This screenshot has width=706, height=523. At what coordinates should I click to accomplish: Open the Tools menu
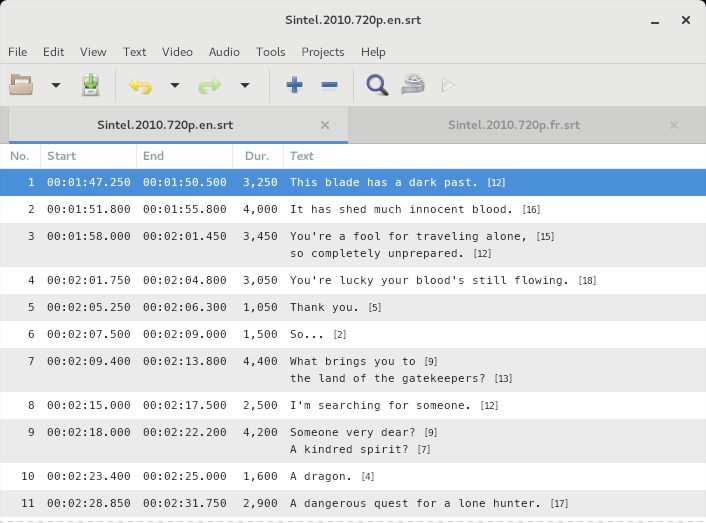point(271,52)
